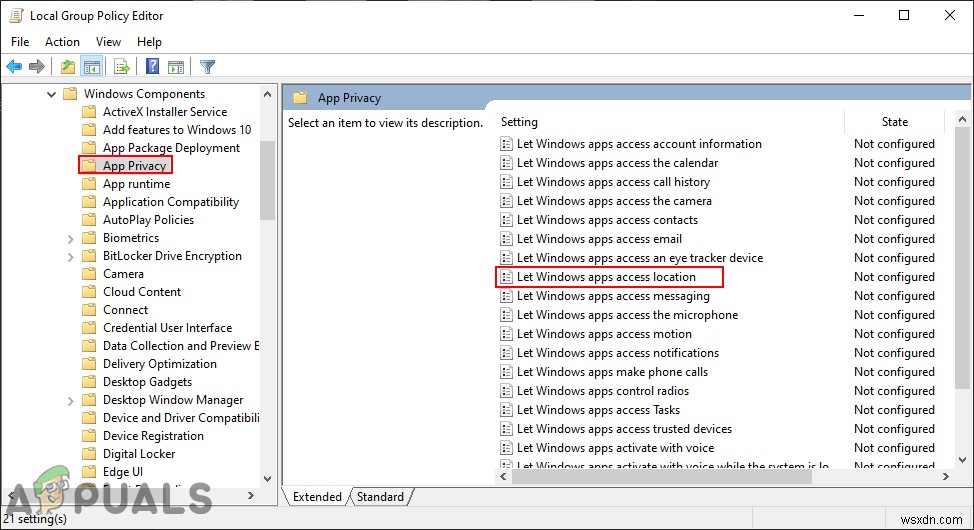Open the Help menu
This screenshot has height=530, width=974.
(x=149, y=42)
